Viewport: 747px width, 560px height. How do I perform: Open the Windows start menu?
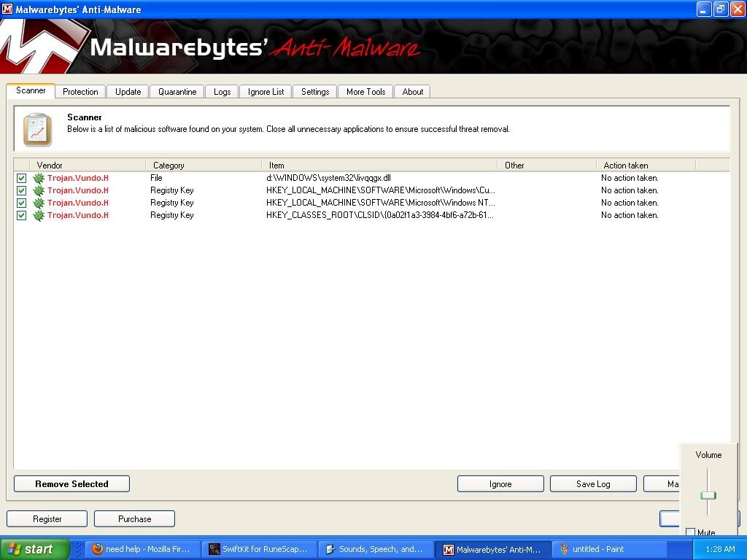pos(34,549)
